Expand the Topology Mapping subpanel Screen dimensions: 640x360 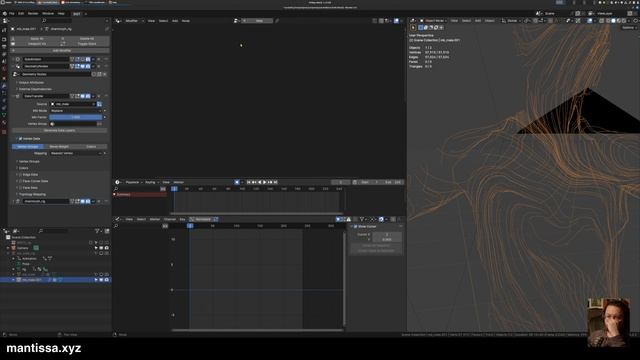pos(32,194)
